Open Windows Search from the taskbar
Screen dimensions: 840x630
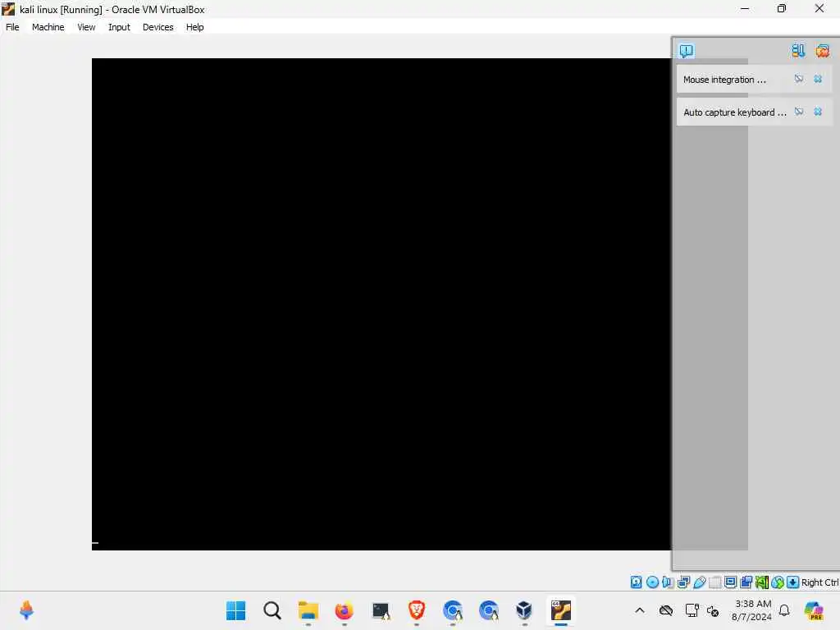[272, 610]
